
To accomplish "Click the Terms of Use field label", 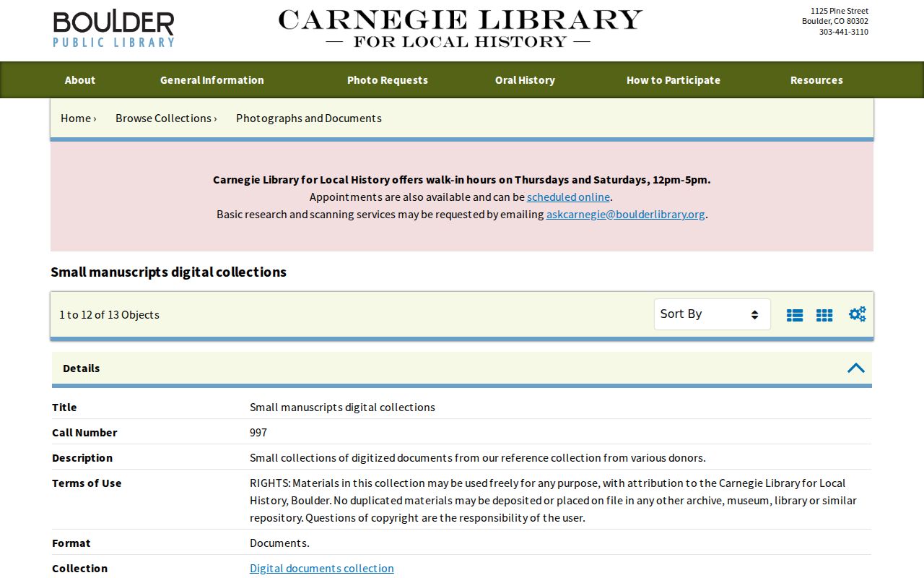I will 87,483.
